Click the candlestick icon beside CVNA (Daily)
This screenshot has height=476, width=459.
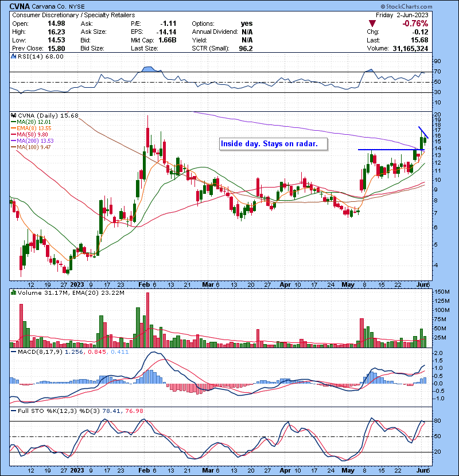pos(14,115)
